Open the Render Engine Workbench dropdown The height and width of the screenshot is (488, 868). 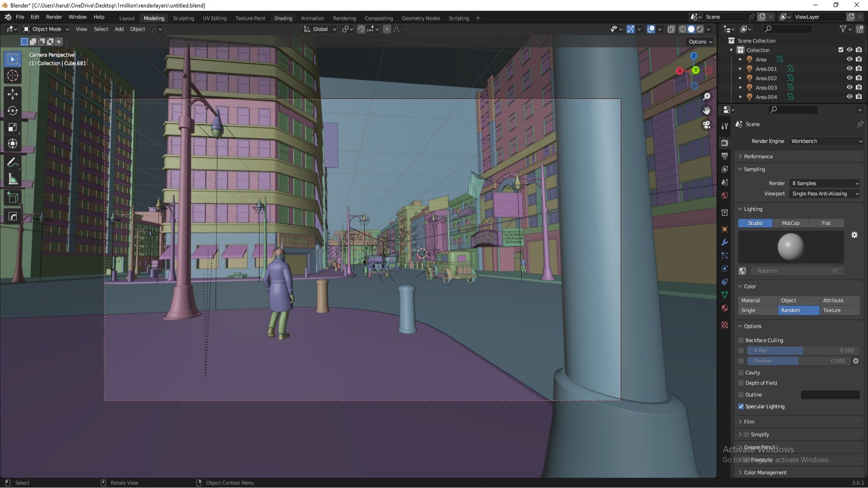tap(826, 141)
